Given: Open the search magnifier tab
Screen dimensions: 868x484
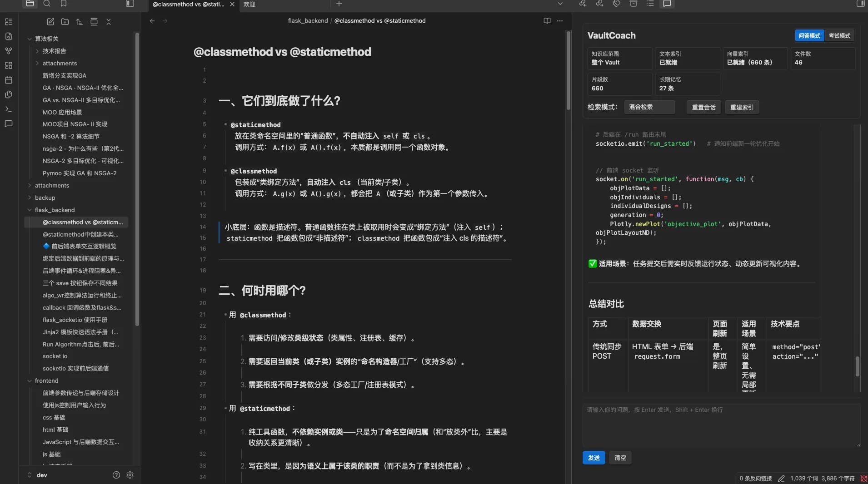Looking at the screenshot, I should (47, 4).
